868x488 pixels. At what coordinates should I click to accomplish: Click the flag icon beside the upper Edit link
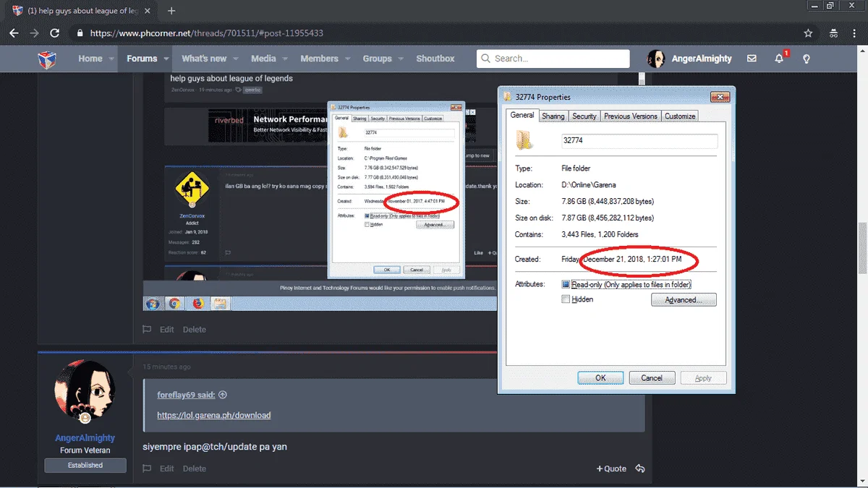[147, 329]
